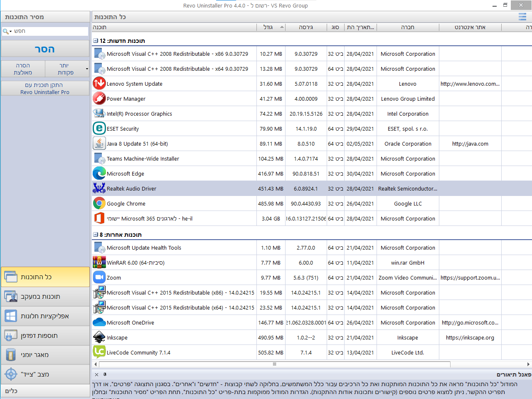Click the https://support.zoom.u... website cell
Viewport: 532px width, 399px height.
470,278
